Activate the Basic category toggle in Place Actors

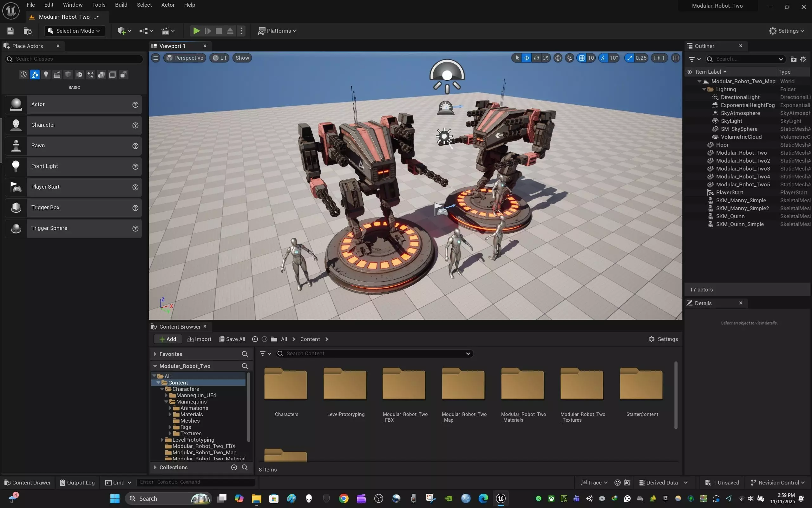click(35, 75)
